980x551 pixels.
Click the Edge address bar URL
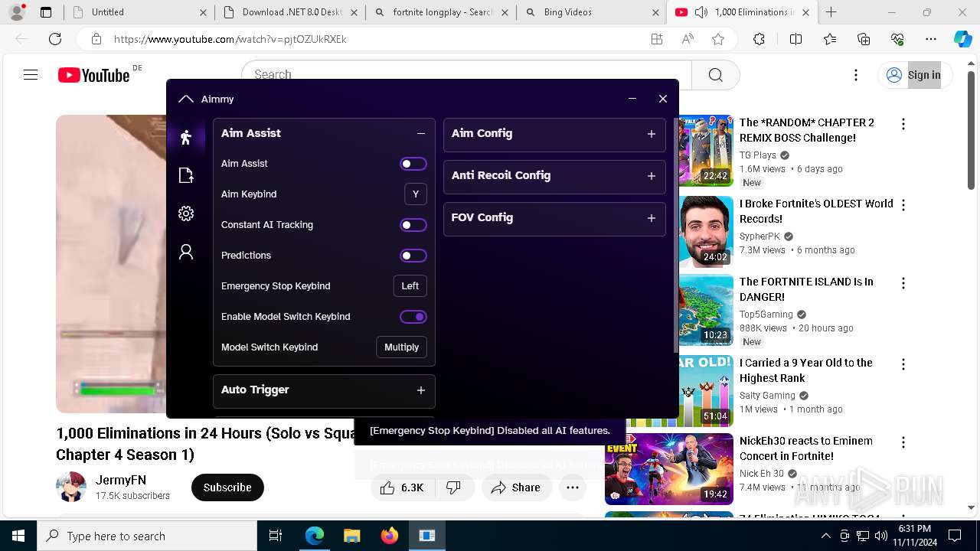pos(230,39)
